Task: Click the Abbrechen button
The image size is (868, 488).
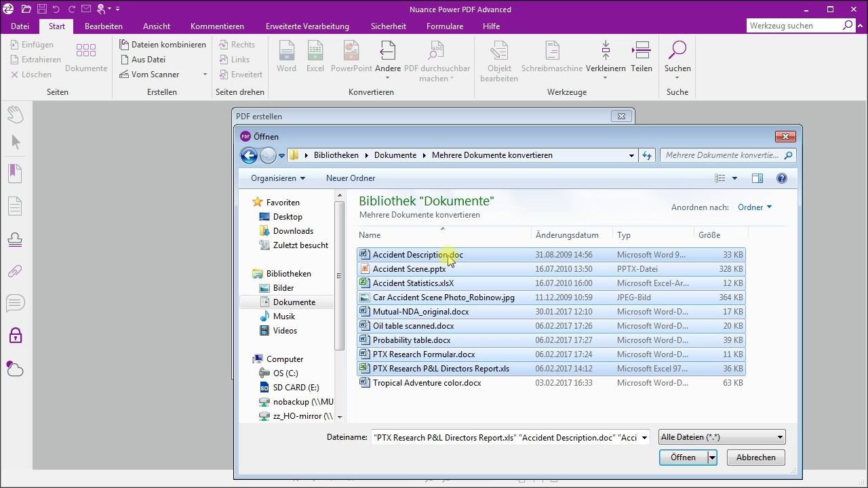Action: tap(756, 457)
